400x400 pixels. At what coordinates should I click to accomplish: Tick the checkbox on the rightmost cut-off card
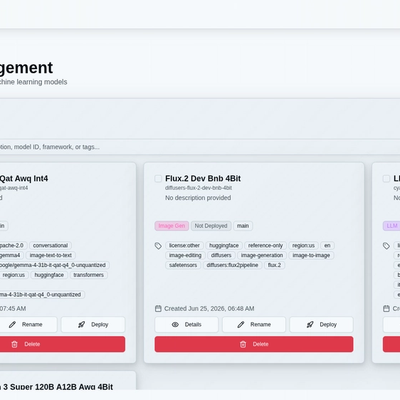[x=386, y=179]
